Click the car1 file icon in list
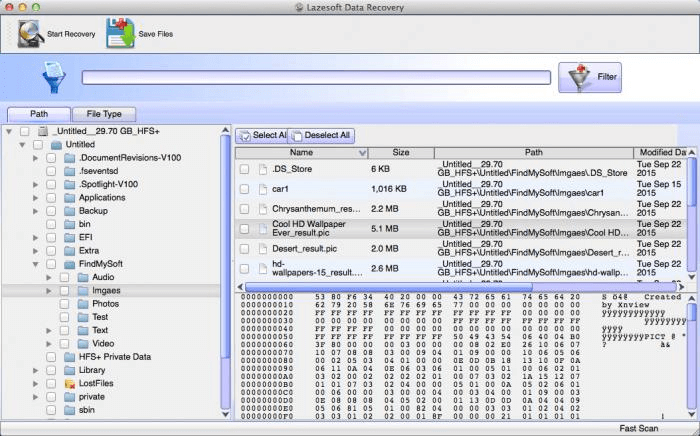 click(x=262, y=189)
